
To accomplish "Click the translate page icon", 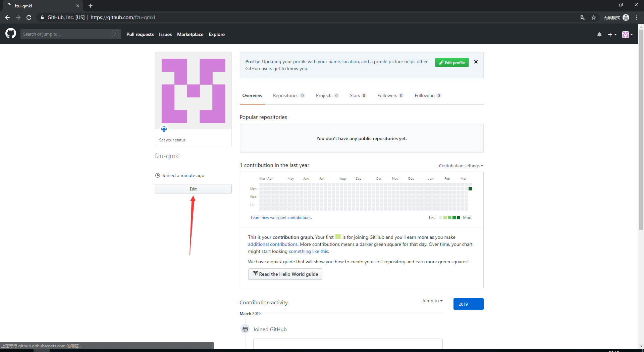I will (583, 17).
